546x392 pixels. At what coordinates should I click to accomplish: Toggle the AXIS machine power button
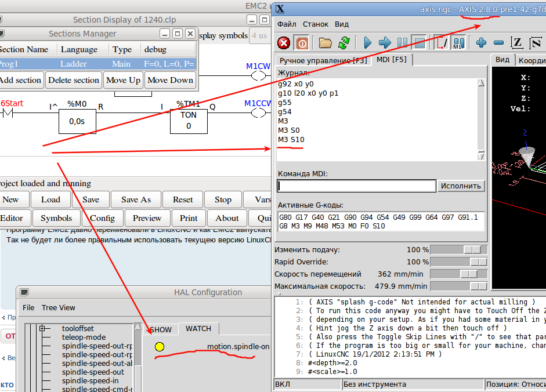point(302,43)
